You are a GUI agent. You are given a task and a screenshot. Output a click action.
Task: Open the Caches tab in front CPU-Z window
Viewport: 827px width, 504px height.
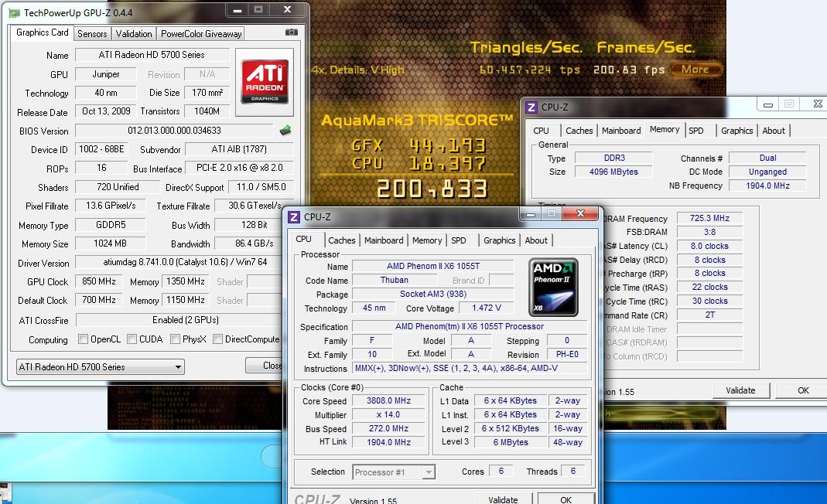point(342,240)
